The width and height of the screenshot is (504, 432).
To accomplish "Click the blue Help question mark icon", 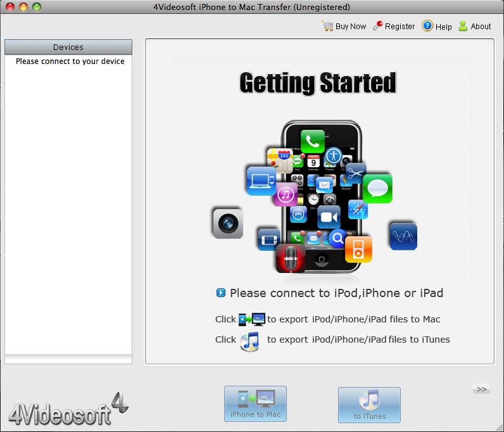I will [427, 26].
